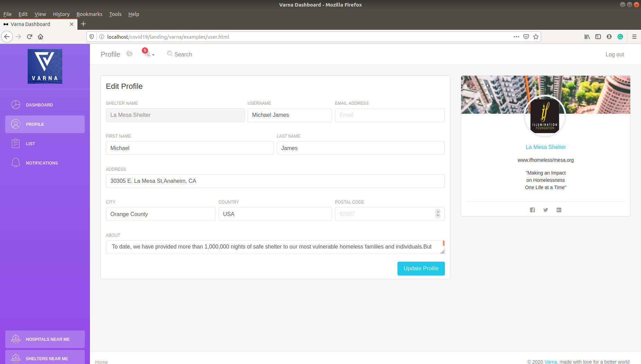The image size is (641, 364).
Task: Save page to Pocket icon
Action: pyautogui.click(x=526, y=37)
